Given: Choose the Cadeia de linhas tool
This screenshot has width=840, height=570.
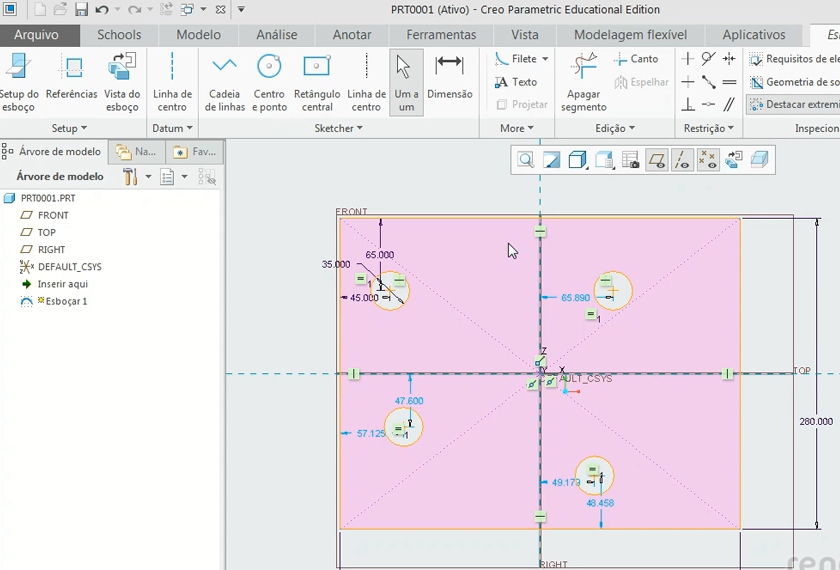Looking at the screenshot, I should click(224, 82).
